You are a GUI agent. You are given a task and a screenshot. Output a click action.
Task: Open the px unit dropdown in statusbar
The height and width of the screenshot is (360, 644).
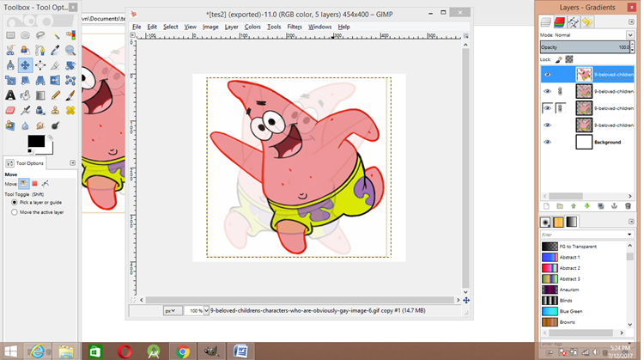click(172, 311)
